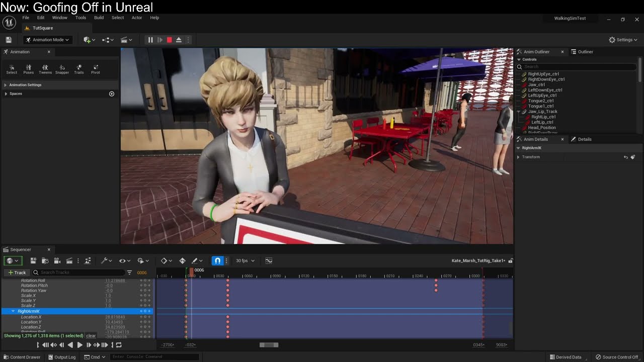Open the Sequencer world selector dropdown
This screenshot has height=362, width=644.
[12, 260]
